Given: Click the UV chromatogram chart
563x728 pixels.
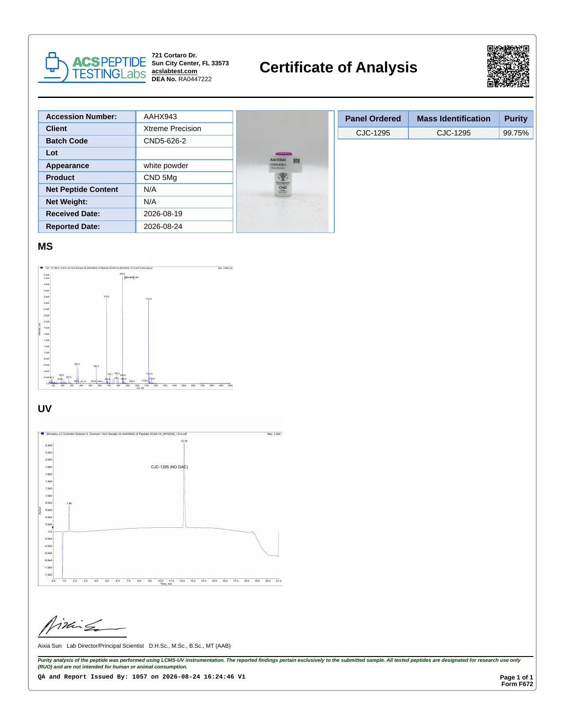Looking at the screenshot, I should [160, 509].
